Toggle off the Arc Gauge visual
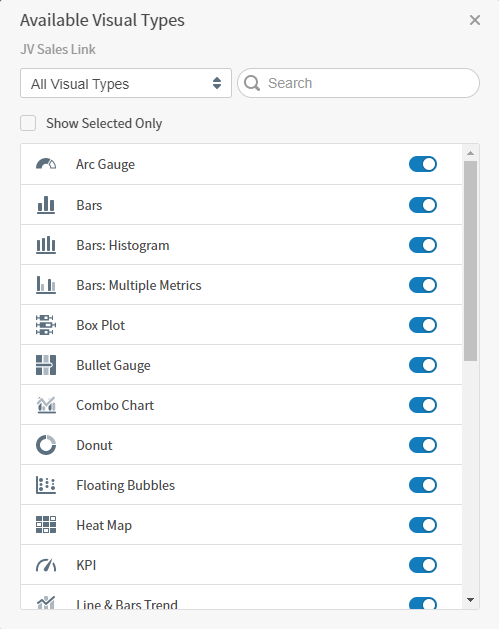The image size is (499, 629). click(x=423, y=164)
